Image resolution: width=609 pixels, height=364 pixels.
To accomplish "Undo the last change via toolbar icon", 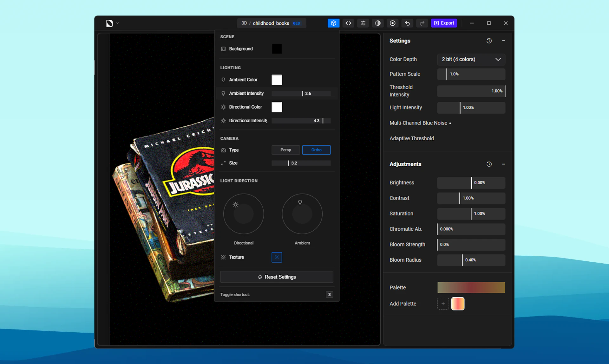I will point(407,23).
